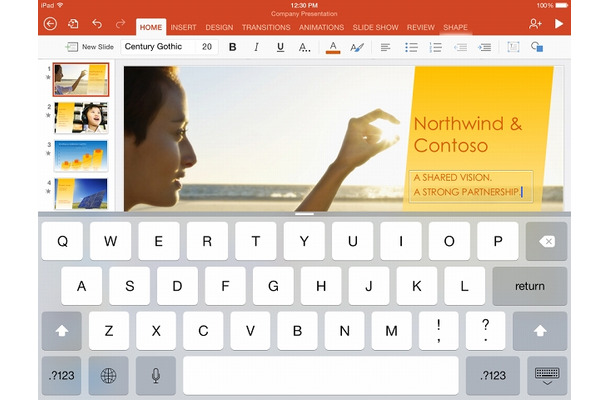Switch to the HOME tab

pyautogui.click(x=151, y=27)
